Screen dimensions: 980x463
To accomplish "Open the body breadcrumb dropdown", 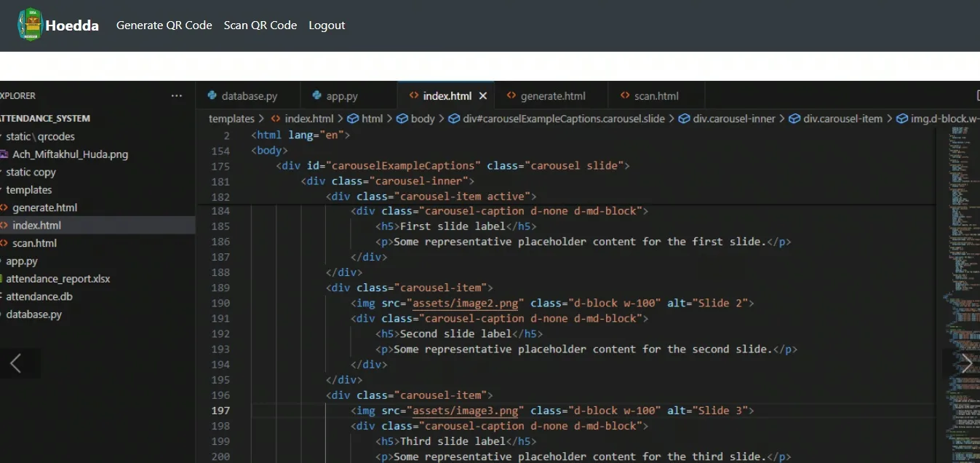I will pos(423,119).
